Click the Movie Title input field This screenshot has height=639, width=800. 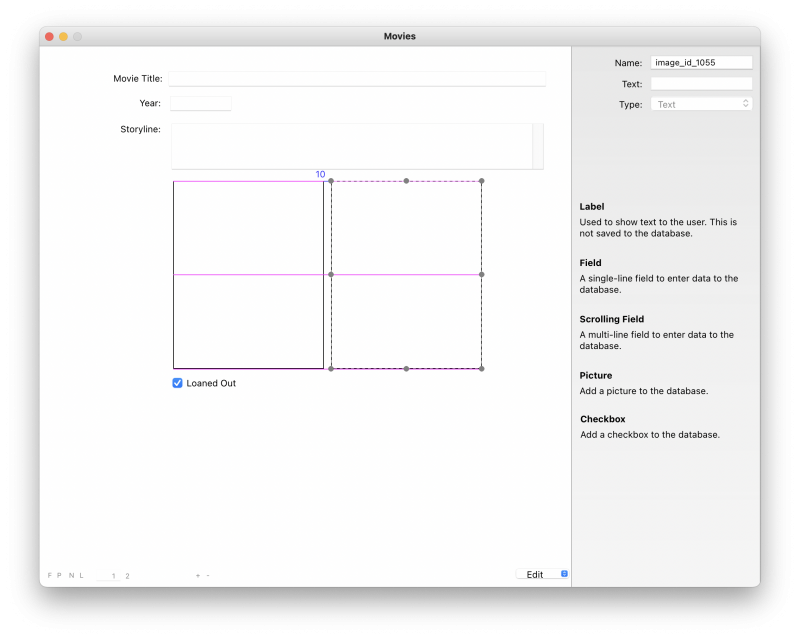[x=357, y=78]
